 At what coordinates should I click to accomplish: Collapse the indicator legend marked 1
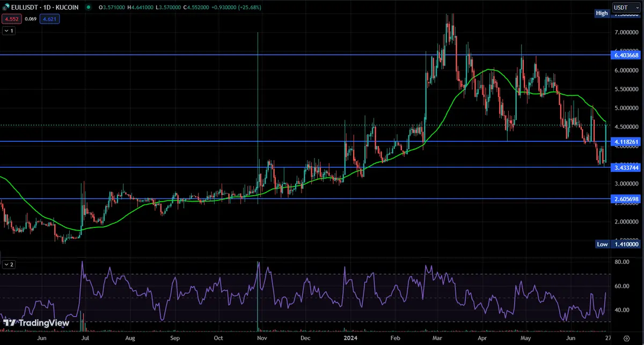pyautogui.click(x=9, y=31)
